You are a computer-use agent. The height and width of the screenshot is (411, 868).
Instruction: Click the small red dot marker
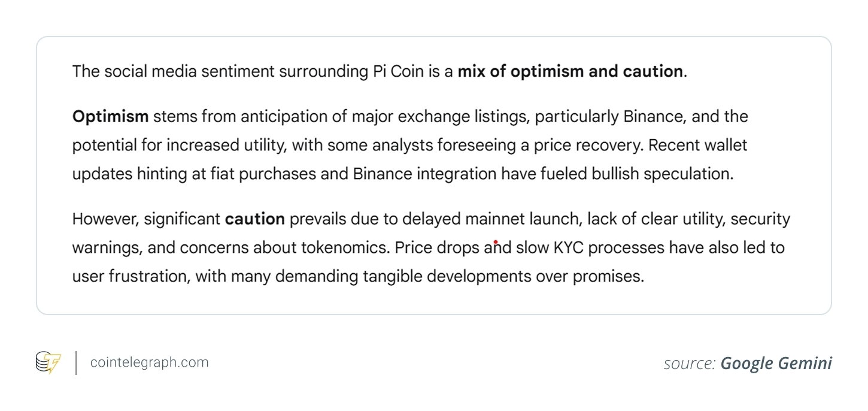coord(496,243)
